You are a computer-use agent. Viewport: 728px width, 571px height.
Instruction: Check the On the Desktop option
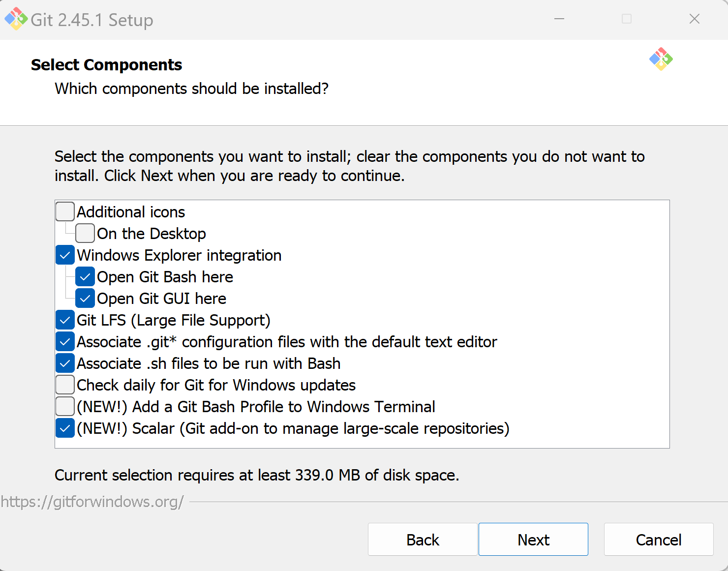click(x=85, y=233)
